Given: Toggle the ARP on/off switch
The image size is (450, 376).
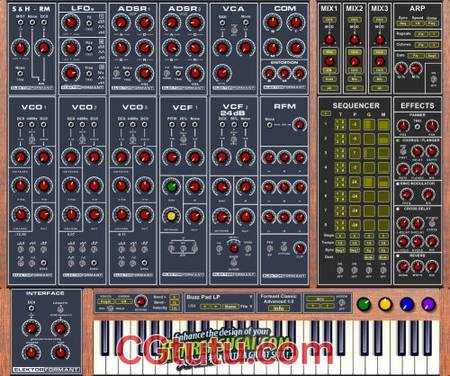Looking at the screenshot, I should coord(433,79).
